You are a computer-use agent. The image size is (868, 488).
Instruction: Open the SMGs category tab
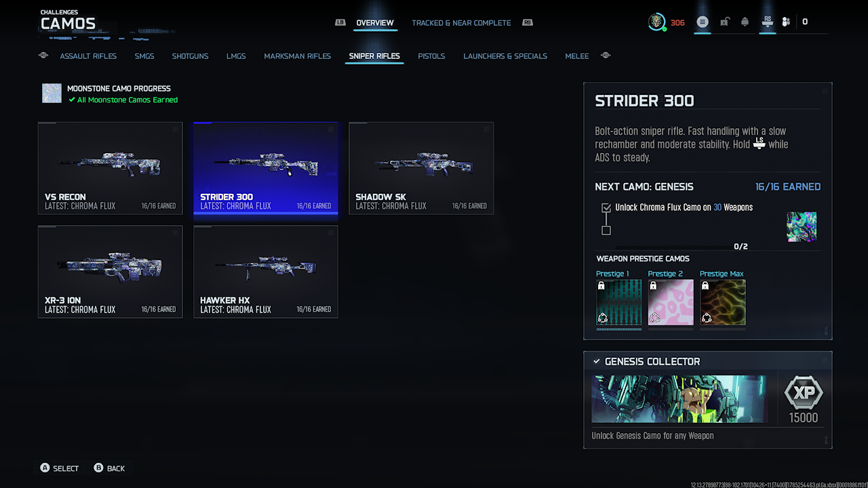(x=144, y=56)
